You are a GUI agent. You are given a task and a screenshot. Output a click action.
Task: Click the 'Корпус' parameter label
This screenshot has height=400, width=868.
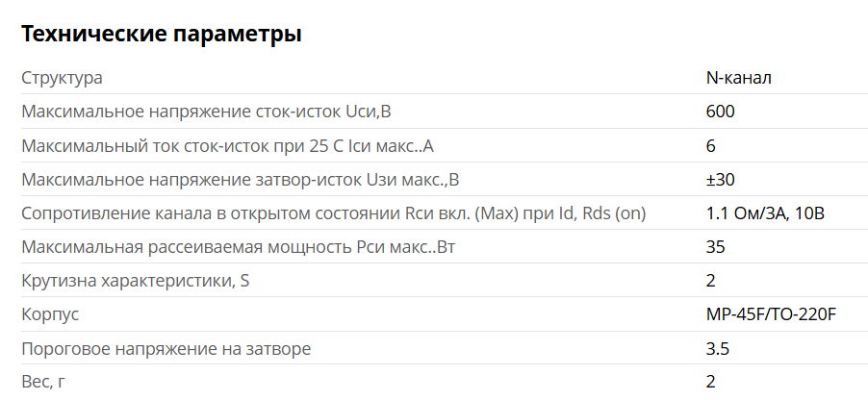(50, 314)
